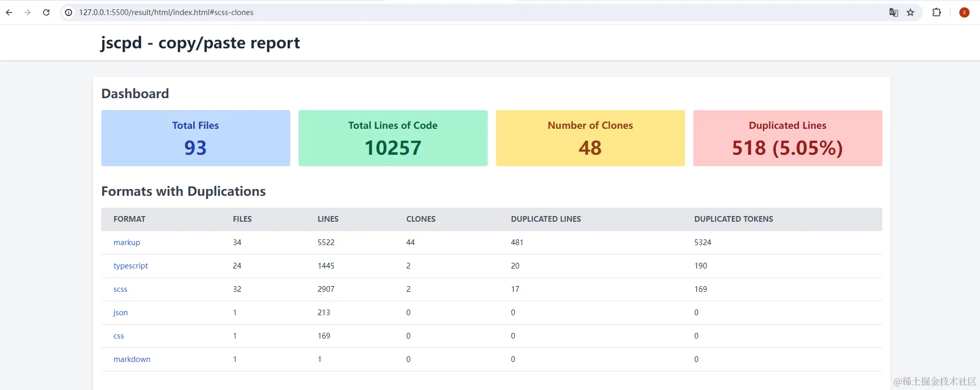Open the css format link
980x390 pixels.
click(x=119, y=336)
